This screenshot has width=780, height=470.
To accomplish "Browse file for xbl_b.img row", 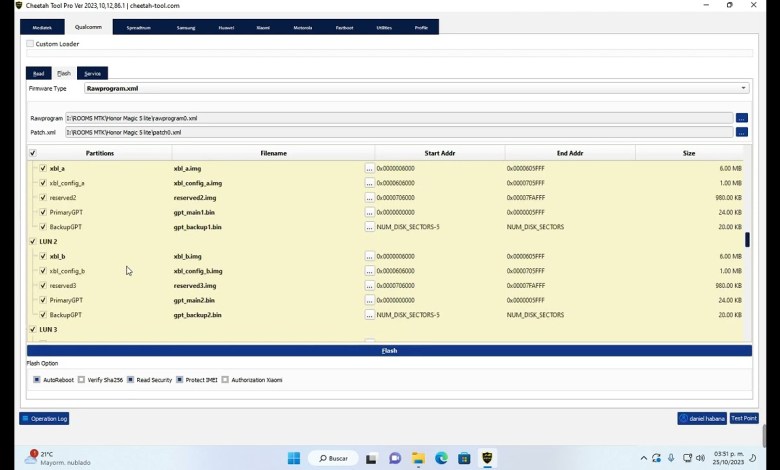I will pyautogui.click(x=369, y=257).
